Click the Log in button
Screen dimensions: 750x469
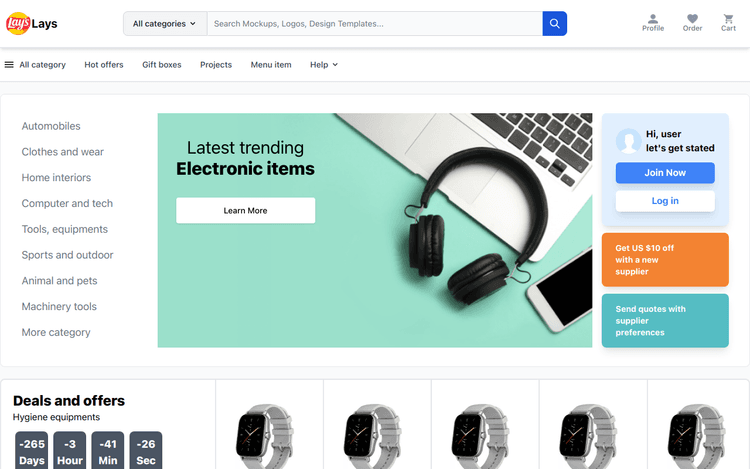pyautogui.click(x=665, y=201)
